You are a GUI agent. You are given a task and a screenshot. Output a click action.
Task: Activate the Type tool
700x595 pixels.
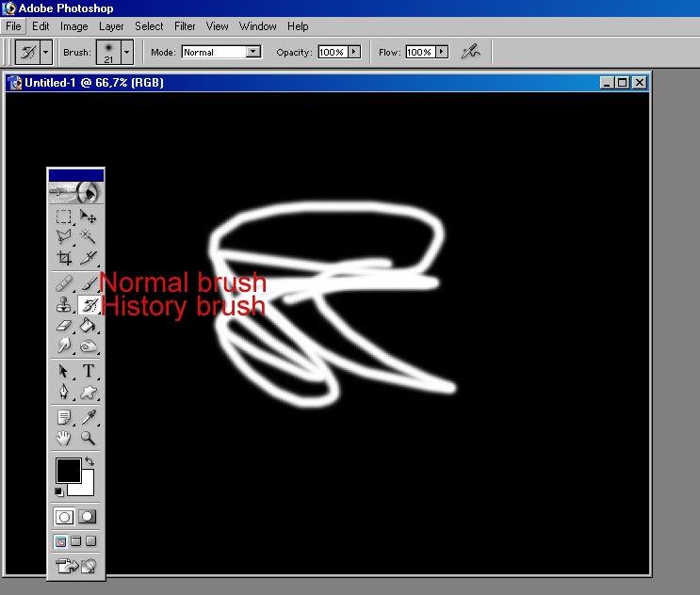[89, 371]
